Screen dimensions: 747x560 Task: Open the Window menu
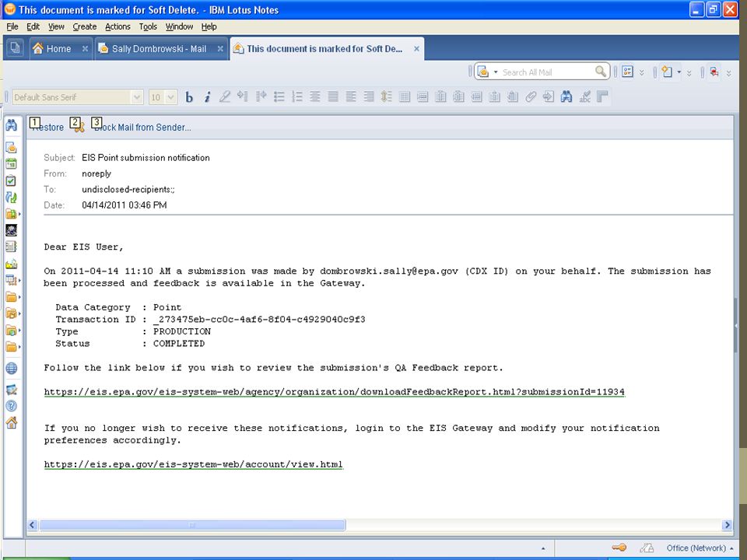[x=179, y=26]
